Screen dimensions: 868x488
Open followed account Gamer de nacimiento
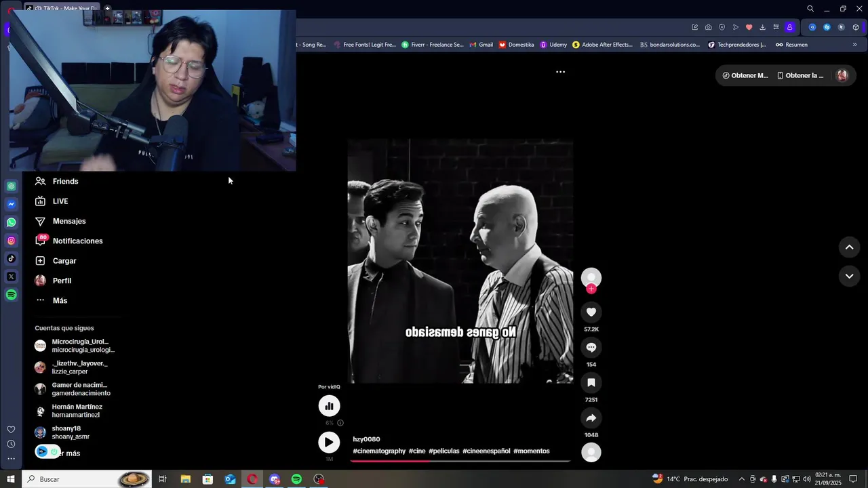[x=73, y=389]
